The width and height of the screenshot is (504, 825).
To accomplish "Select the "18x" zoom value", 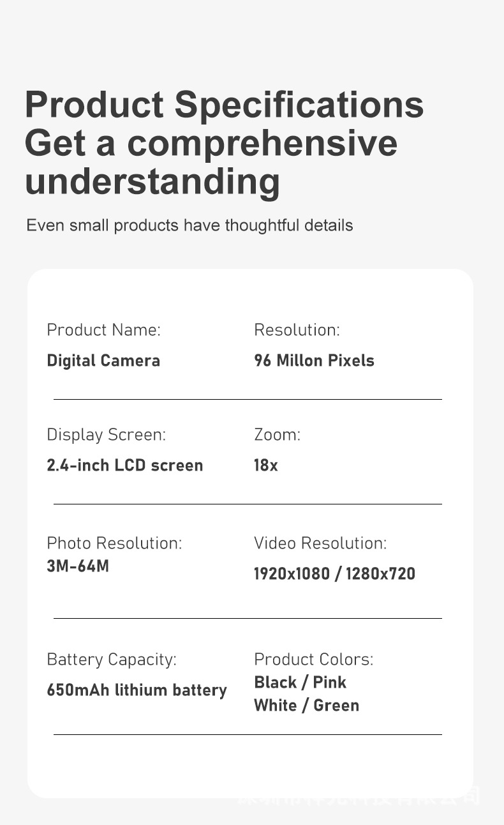I will click(x=265, y=465).
